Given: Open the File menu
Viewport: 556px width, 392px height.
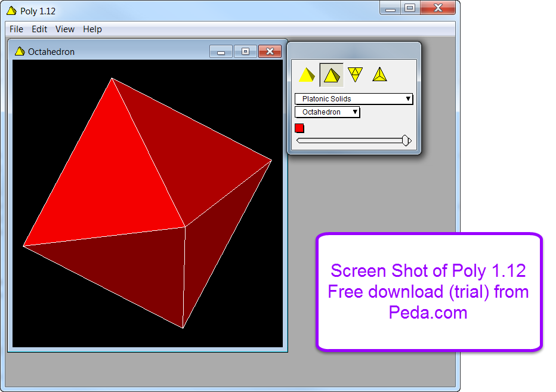Looking at the screenshot, I should click(x=16, y=29).
